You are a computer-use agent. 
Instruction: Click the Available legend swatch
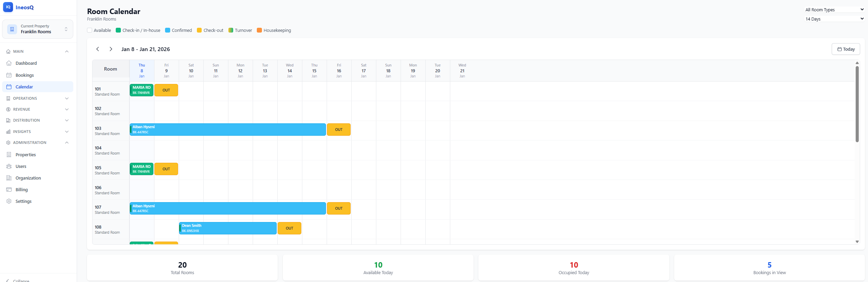coord(90,30)
